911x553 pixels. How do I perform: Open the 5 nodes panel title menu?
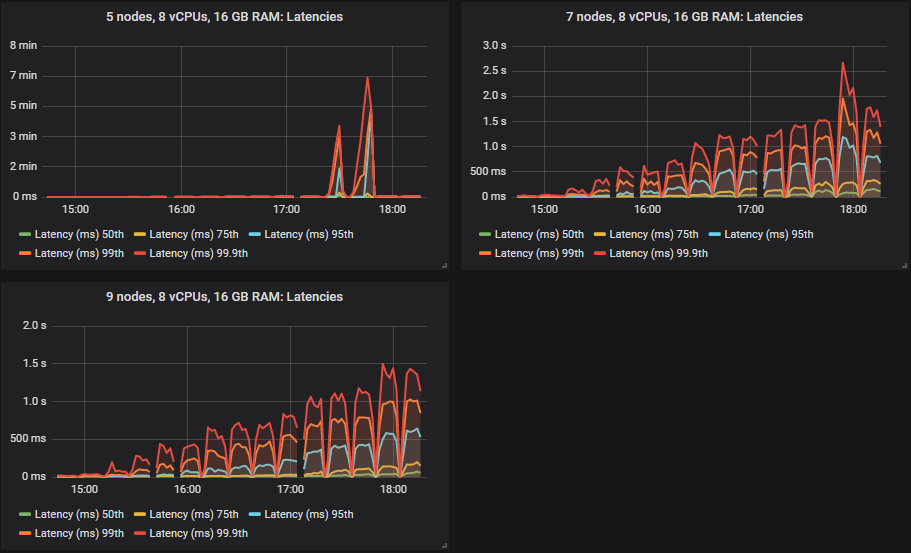[x=224, y=17]
